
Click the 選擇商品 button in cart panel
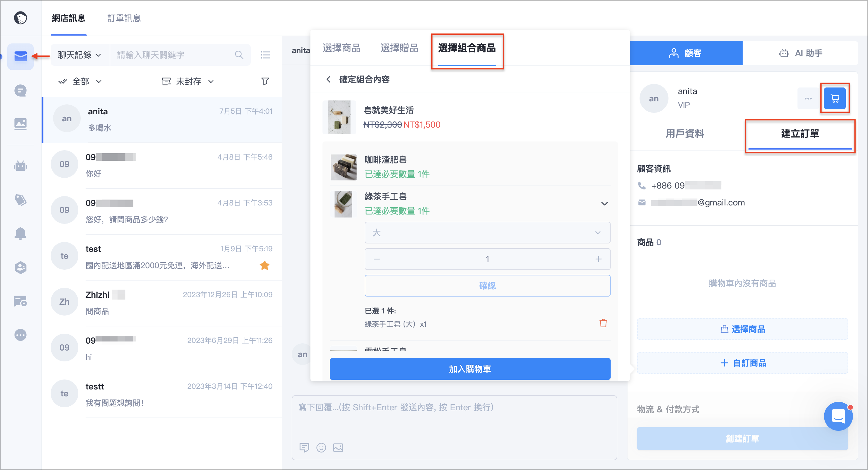point(742,329)
